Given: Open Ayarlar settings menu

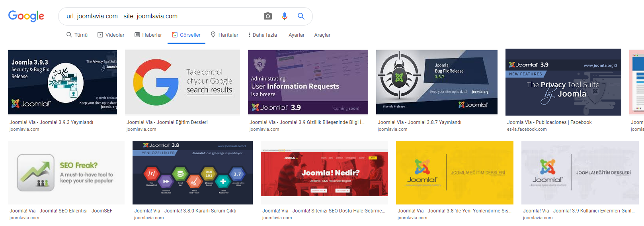Looking at the screenshot, I should (297, 35).
